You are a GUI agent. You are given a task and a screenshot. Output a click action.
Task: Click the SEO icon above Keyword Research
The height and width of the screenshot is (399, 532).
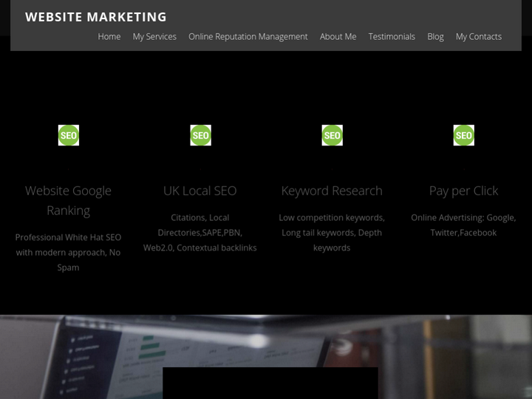[332, 135]
